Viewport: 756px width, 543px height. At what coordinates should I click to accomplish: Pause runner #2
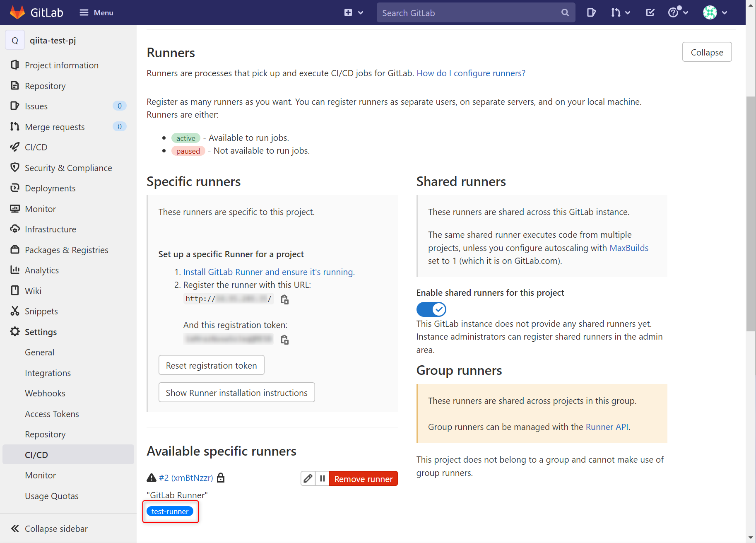click(x=323, y=478)
